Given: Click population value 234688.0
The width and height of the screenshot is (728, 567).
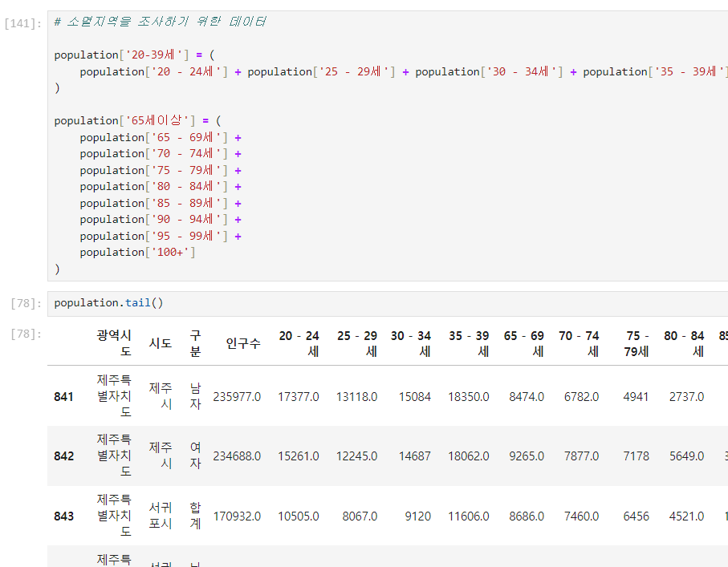Looking at the screenshot, I should tap(237, 456).
